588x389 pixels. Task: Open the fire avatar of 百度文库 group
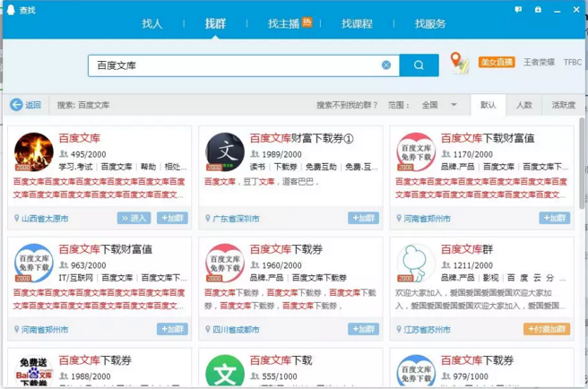point(34,151)
